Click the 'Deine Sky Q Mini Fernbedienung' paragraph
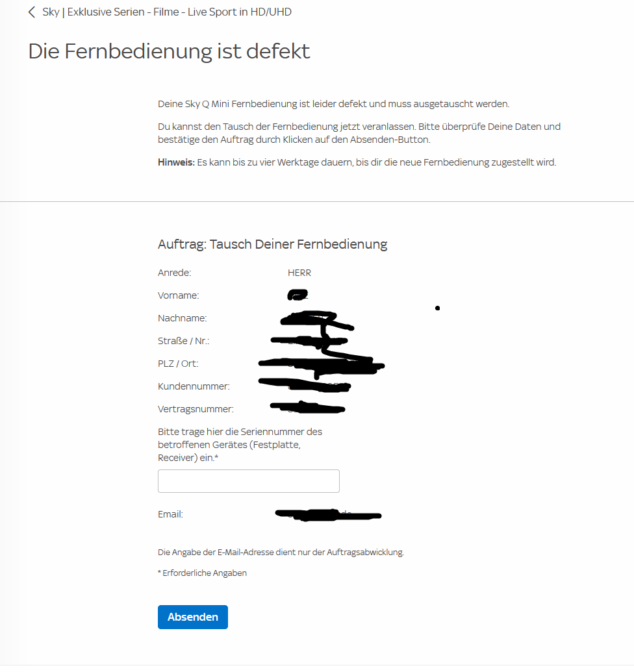This screenshot has width=634, height=672. [x=333, y=104]
